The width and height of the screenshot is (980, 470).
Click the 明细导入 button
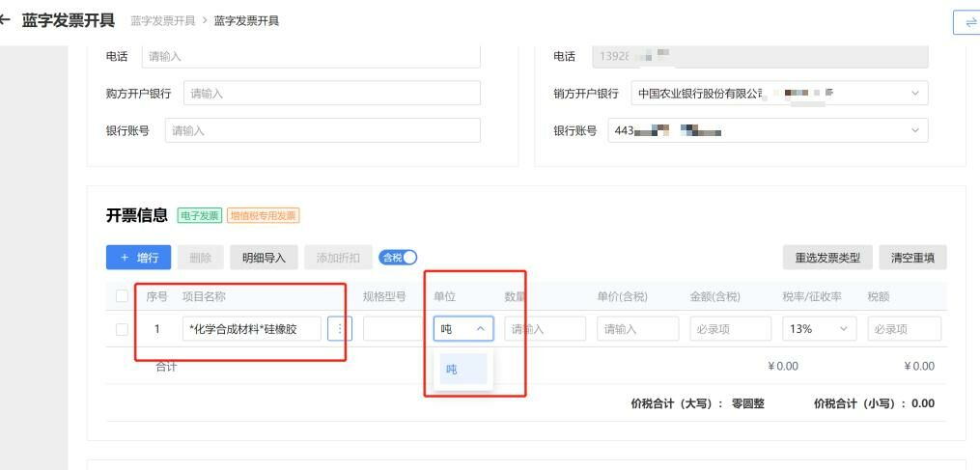tap(263, 258)
